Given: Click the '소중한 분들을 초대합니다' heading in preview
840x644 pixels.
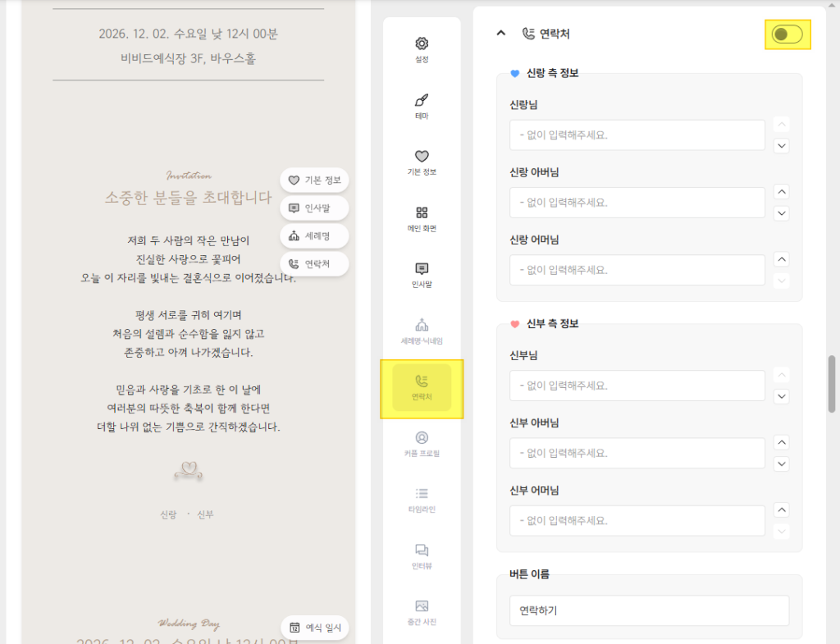Looking at the screenshot, I should [x=189, y=198].
